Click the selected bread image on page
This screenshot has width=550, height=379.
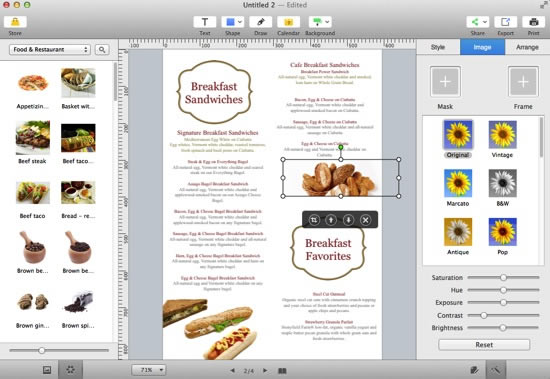pyautogui.click(x=341, y=178)
